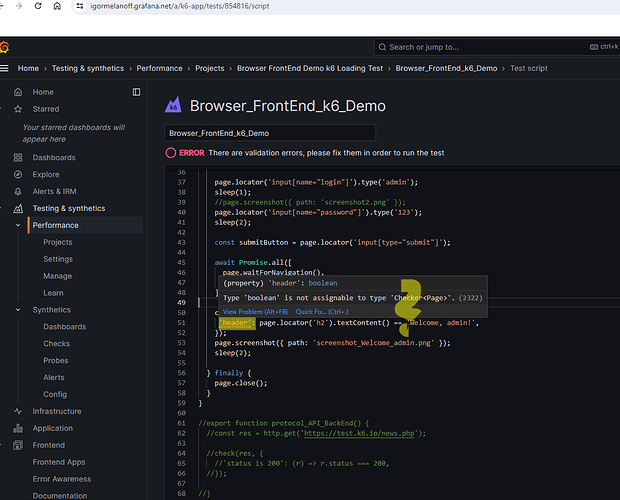
Task: Focus the Search or jump to field
Action: (x=497, y=47)
